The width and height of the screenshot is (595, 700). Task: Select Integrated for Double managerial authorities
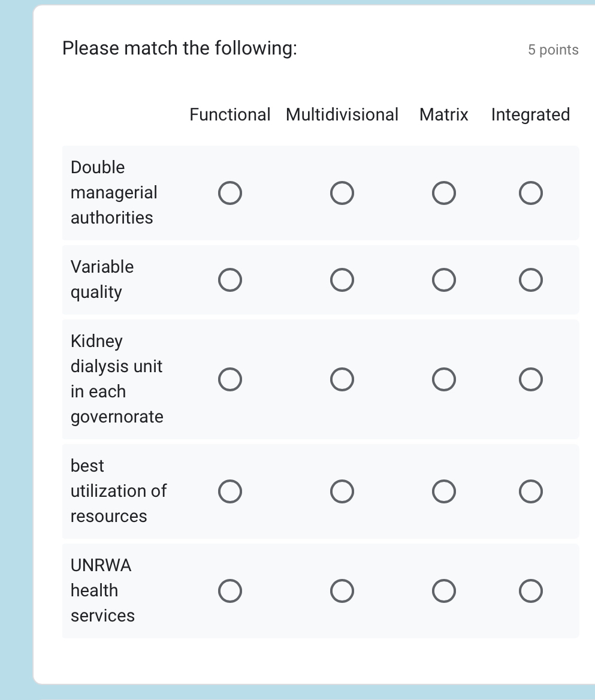(530, 192)
